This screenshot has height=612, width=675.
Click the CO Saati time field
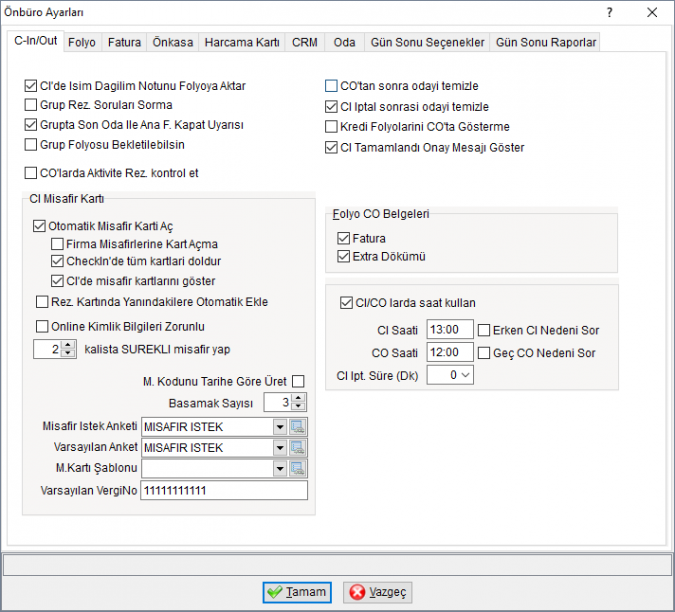(x=450, y=352)
